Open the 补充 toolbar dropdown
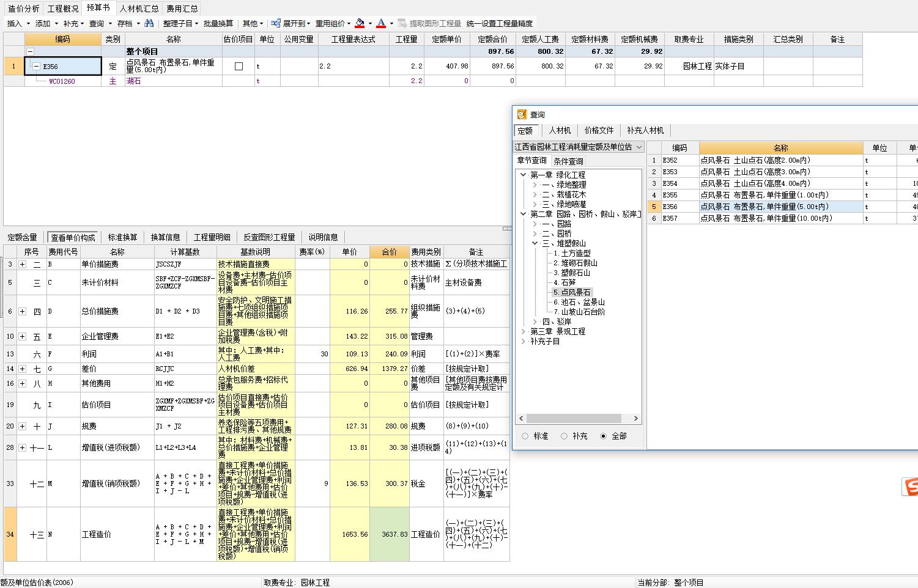Image resolution: width=918 pixels, height=588 pixels. tap(83, 23)
